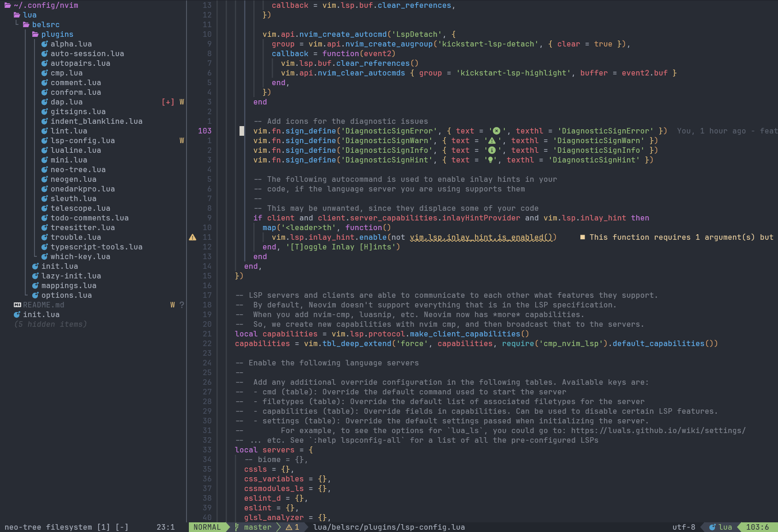
Task: Click the Lua icon beside gitsigns.lua
Action: coord(45,112)
